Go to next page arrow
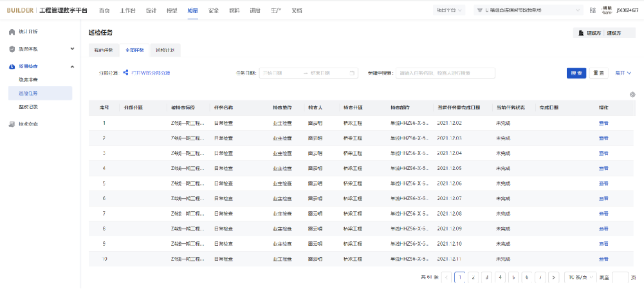644x289 pixels. (x=554, y=277)
